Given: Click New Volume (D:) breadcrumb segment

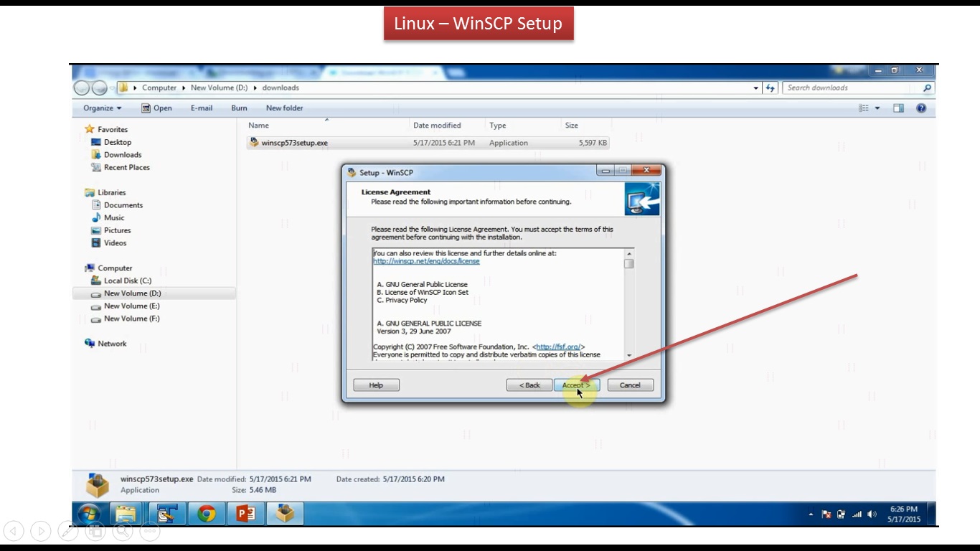Looking at the screenshot, I should point(219,88).
